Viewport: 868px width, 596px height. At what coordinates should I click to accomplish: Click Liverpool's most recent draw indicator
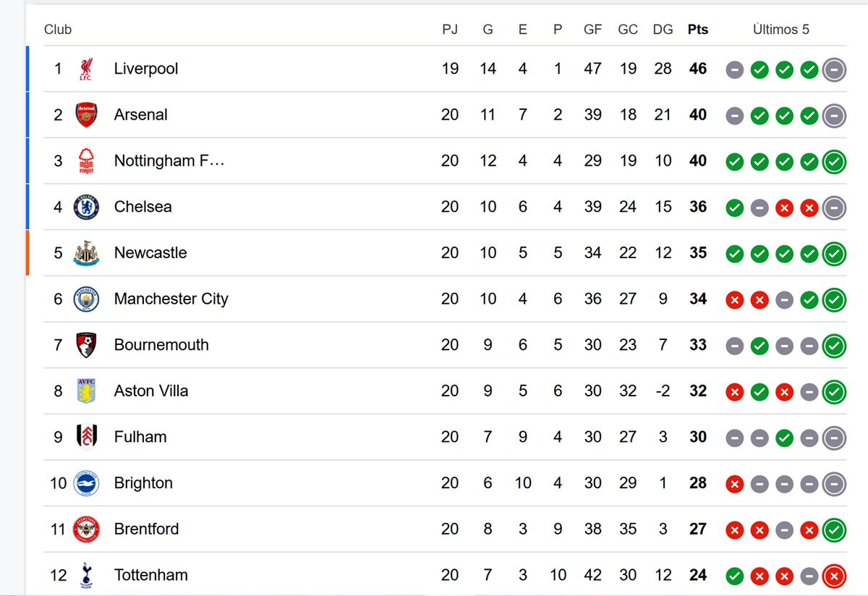pos(834,69)
